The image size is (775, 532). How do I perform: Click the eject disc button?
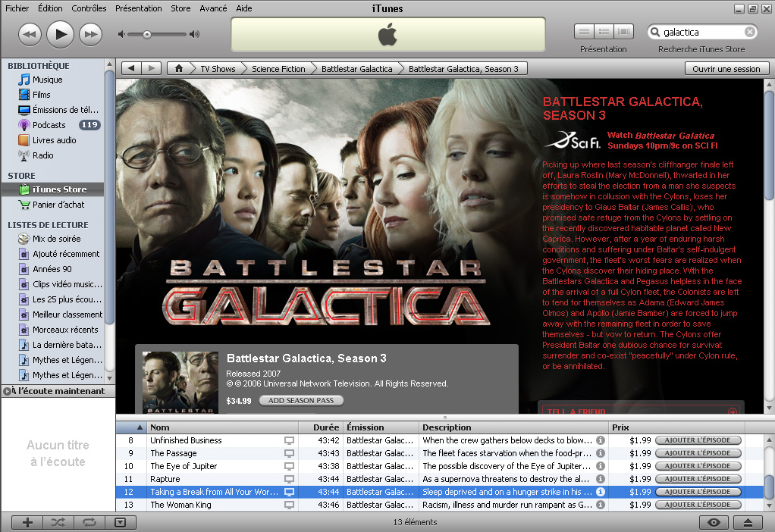pos(748,522)
